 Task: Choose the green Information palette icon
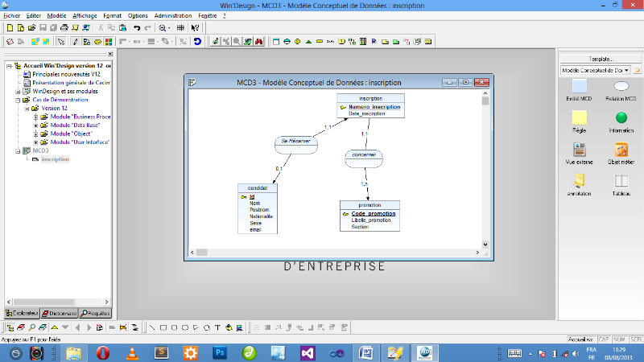point(621,118)
